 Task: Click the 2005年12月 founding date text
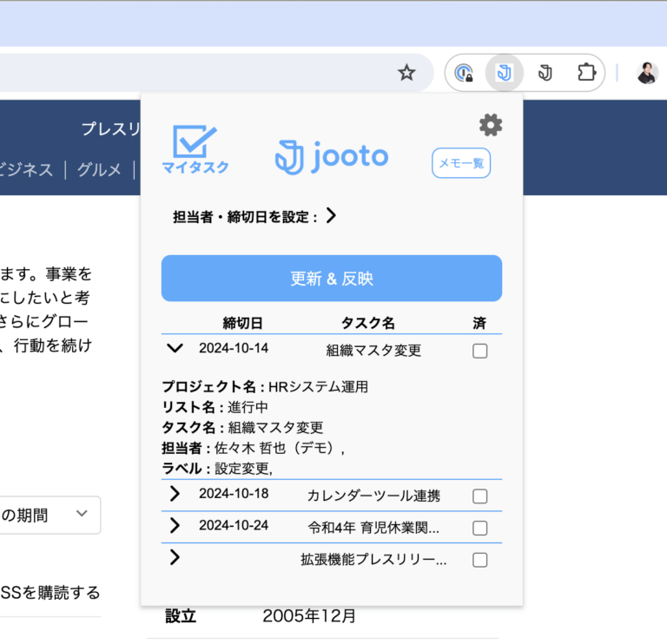[x=309, y=615]
